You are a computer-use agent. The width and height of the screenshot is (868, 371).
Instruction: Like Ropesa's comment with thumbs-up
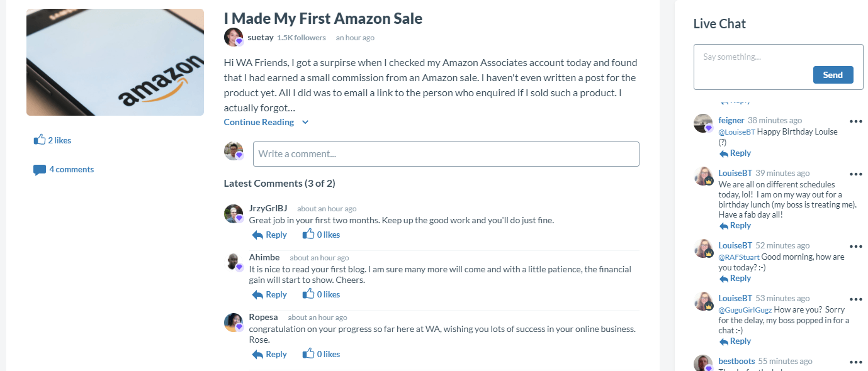pyautogui.click(x=308, y=353)
